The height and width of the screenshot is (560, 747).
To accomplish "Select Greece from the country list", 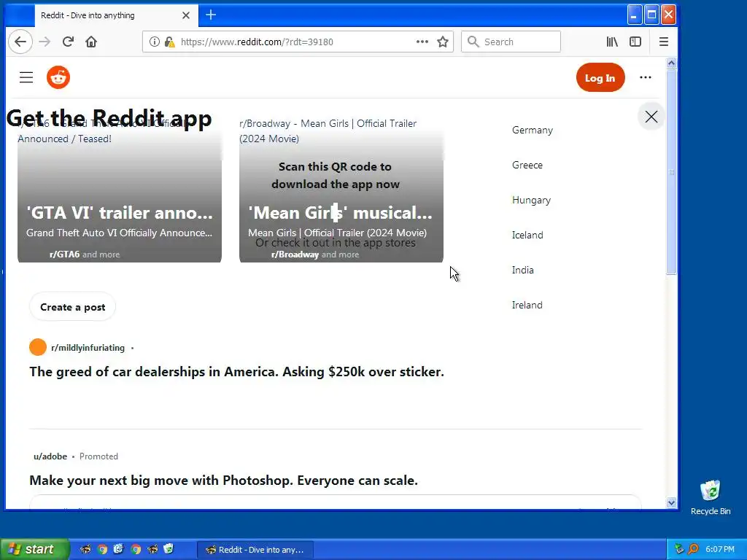I will point(527,166).
